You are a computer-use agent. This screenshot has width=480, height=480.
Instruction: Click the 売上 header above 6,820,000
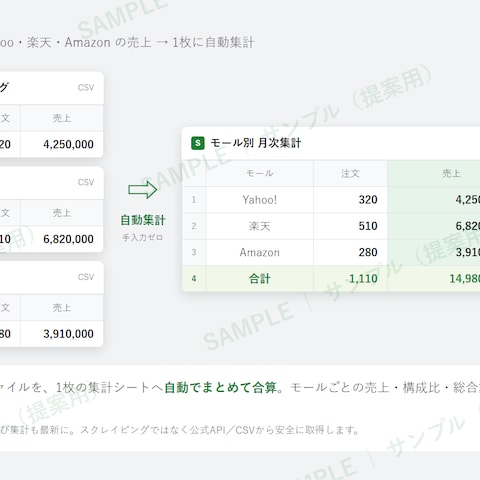click(62, 213)
